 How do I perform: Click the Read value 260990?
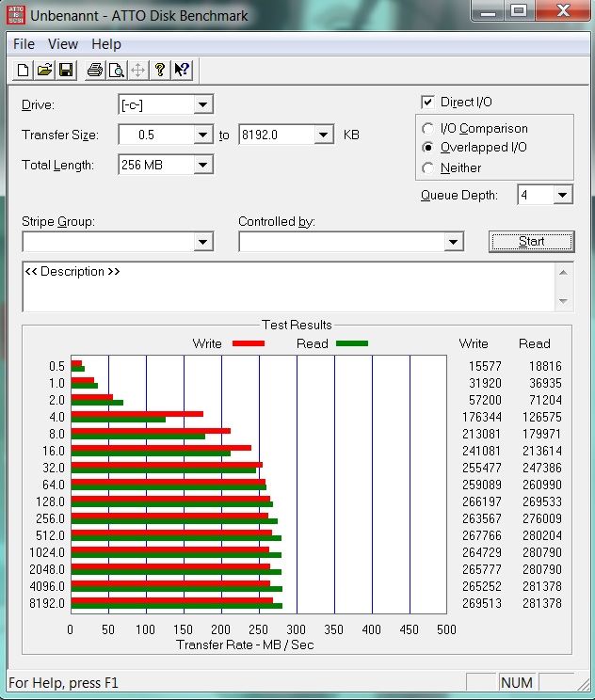(542, 485)
